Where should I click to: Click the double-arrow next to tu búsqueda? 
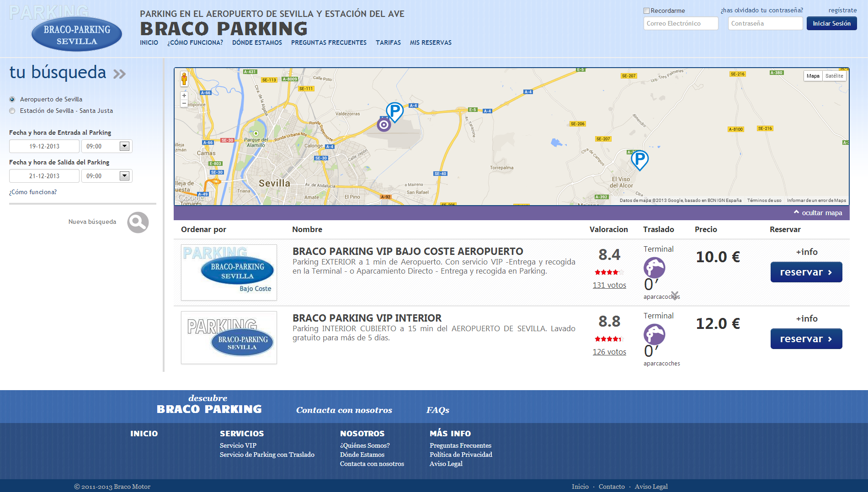tap(119, 74)
